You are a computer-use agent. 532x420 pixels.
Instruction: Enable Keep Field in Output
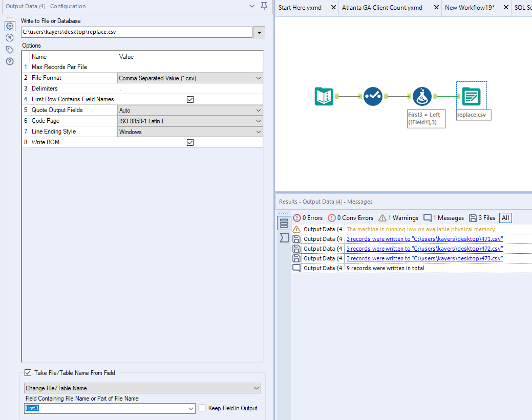(x=202, y=408)
